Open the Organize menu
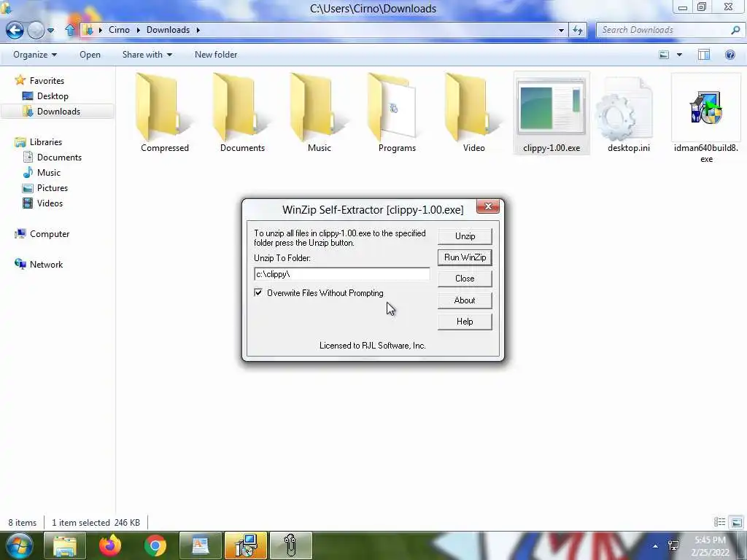Image resolution: width=747 pixels, height=560 pixels. (x=35, y=55)
